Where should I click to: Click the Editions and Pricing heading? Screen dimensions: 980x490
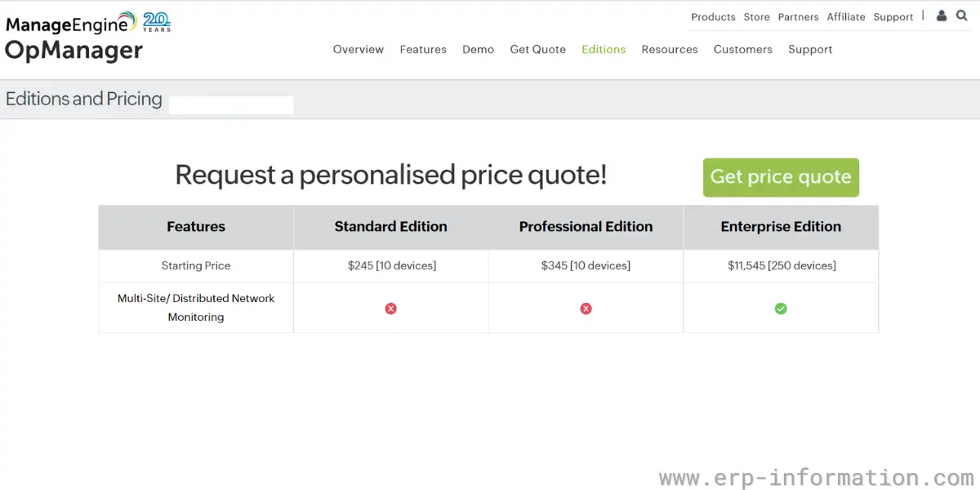pyautogui.click(x=84, y=99)
